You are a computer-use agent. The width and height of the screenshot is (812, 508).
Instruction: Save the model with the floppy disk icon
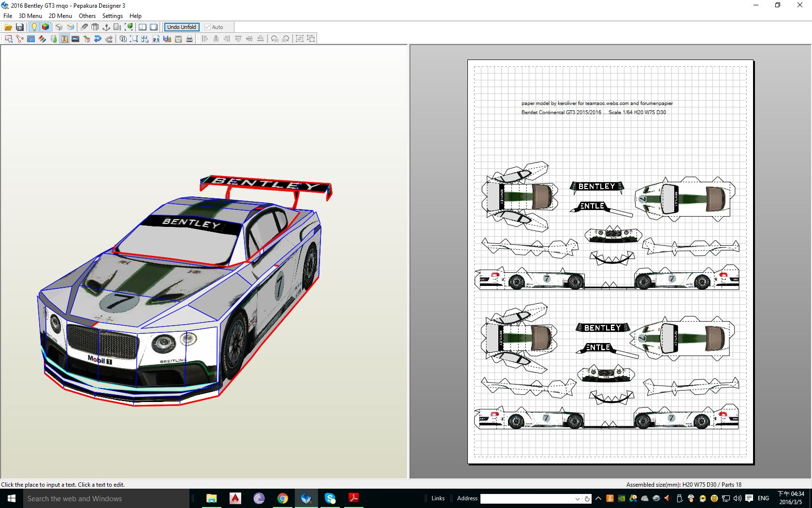click(x=20, y=27)
